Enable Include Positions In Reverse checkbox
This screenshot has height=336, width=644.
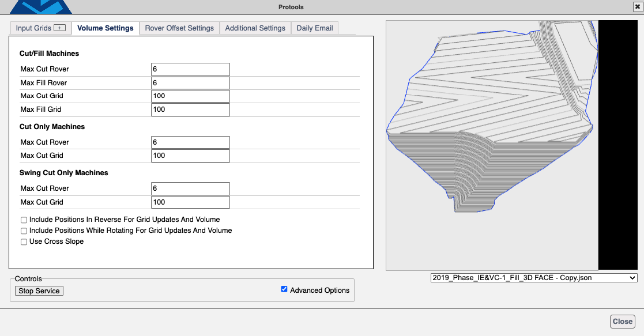(24, 220)
